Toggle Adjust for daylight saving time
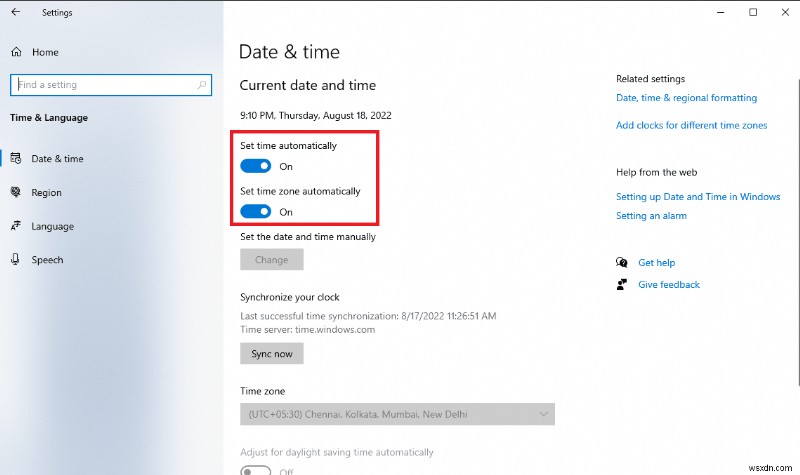Image resolution: width=800 pixels, height=475 pixels. click(256, 469)
